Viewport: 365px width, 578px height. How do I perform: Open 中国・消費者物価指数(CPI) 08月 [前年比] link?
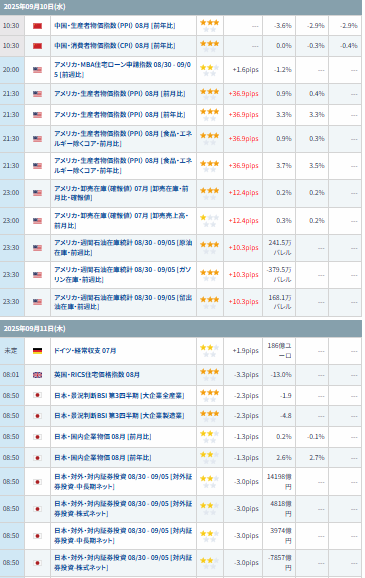(x=115, y=46)
